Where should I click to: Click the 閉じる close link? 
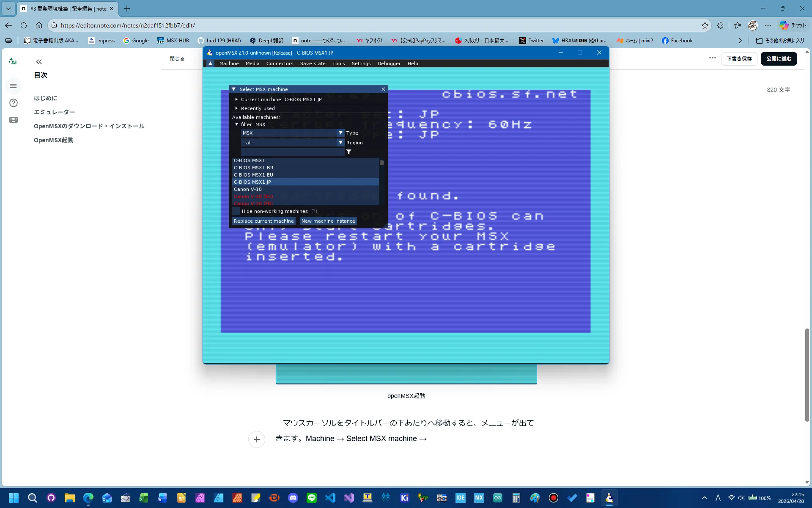[177, 59]
